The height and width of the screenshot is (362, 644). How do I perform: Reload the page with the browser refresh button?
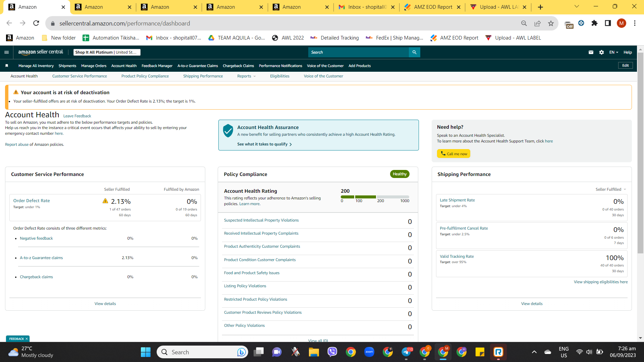click(x=36, y=23)
